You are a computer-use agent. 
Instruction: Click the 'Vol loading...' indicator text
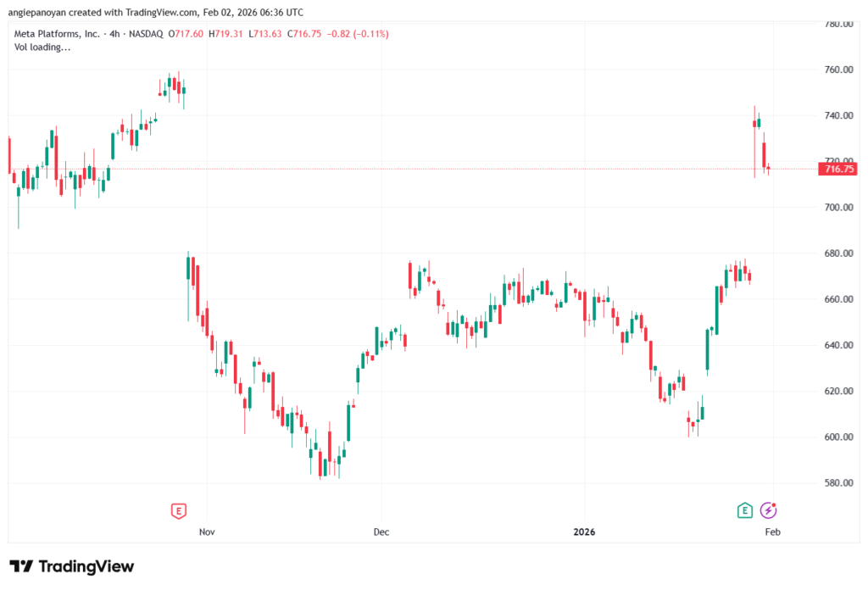43,47
